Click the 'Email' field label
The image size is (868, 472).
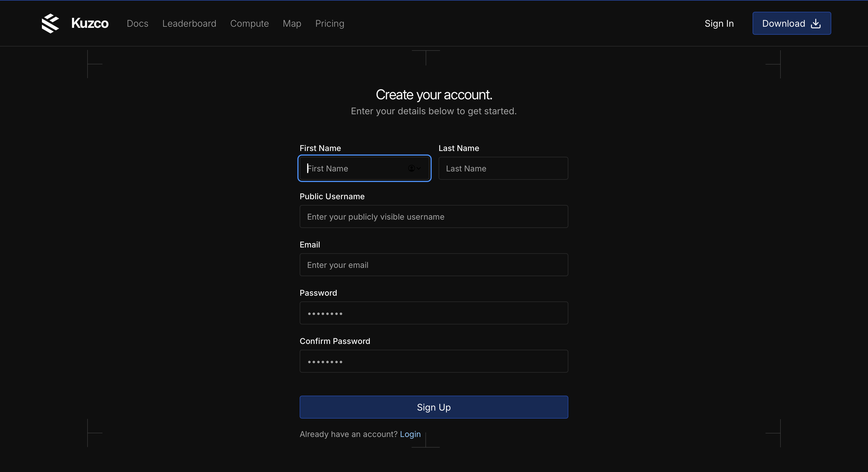tap(310, 244)
